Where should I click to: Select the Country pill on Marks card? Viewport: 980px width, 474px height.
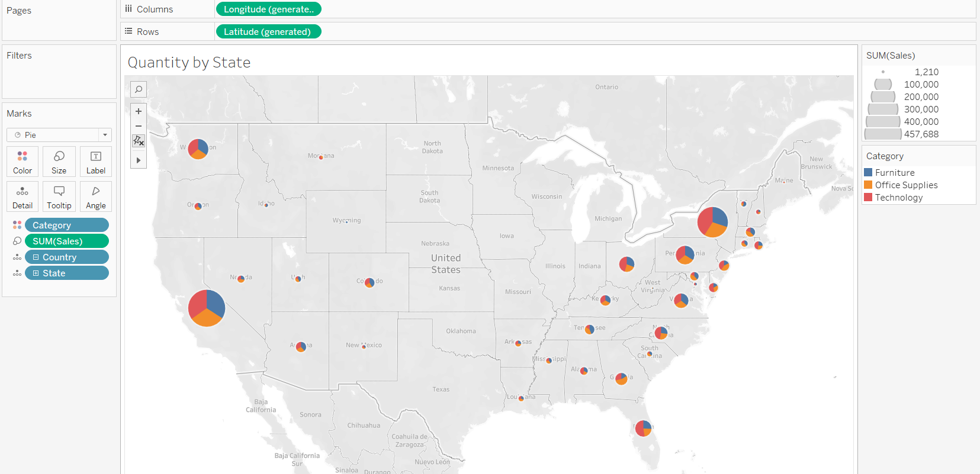pyautogui.click(x=67, y=257)
